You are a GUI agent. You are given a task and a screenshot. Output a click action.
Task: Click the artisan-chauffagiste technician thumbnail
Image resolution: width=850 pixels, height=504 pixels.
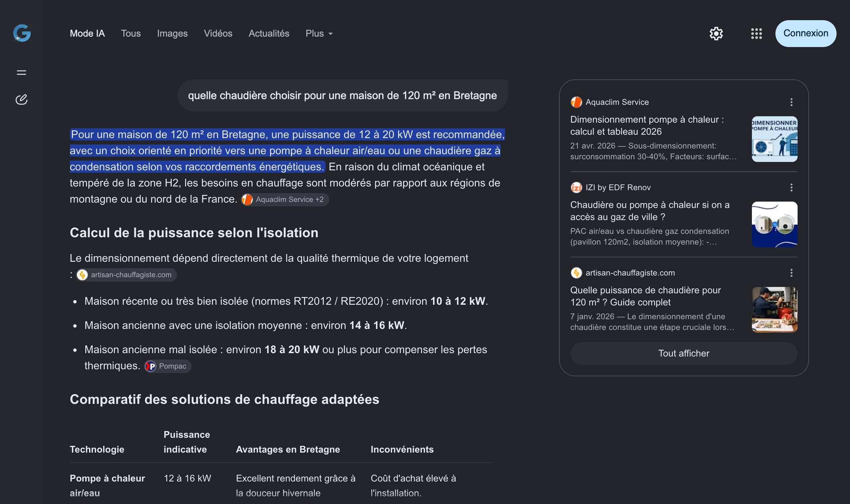774,309
